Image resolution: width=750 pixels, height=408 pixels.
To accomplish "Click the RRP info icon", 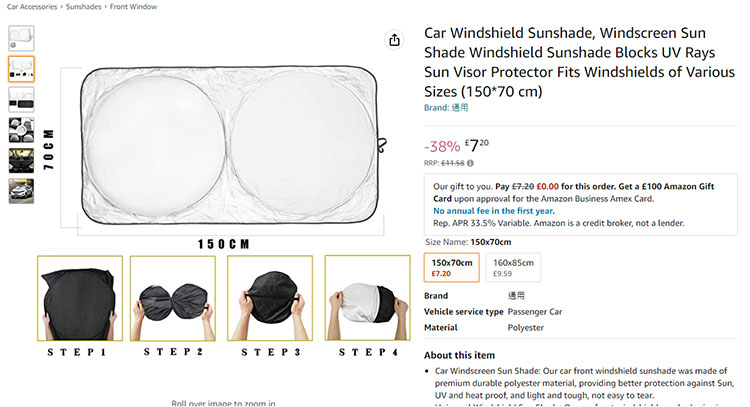I will click(x=470, y=163).
